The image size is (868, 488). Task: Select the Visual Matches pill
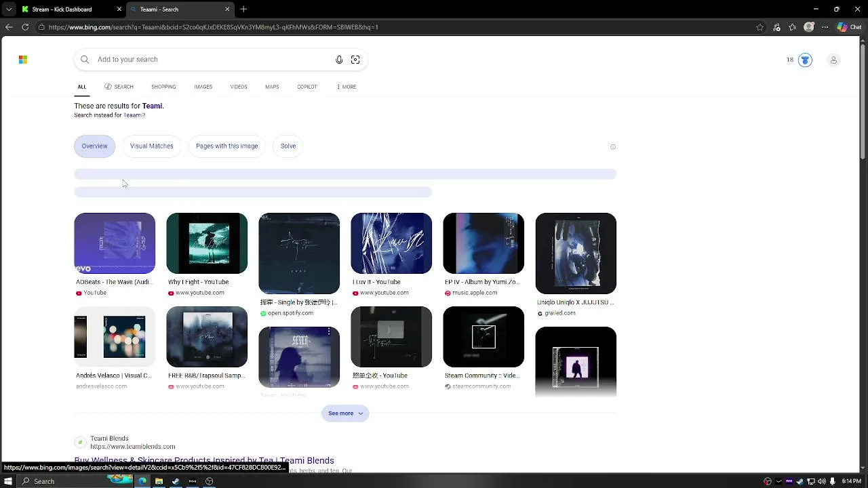click(152, 146)
